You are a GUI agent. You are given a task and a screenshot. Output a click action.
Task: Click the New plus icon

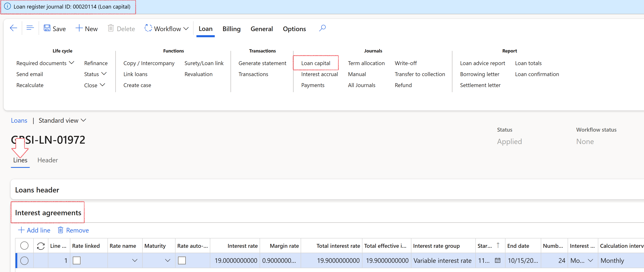coord(79,28)
